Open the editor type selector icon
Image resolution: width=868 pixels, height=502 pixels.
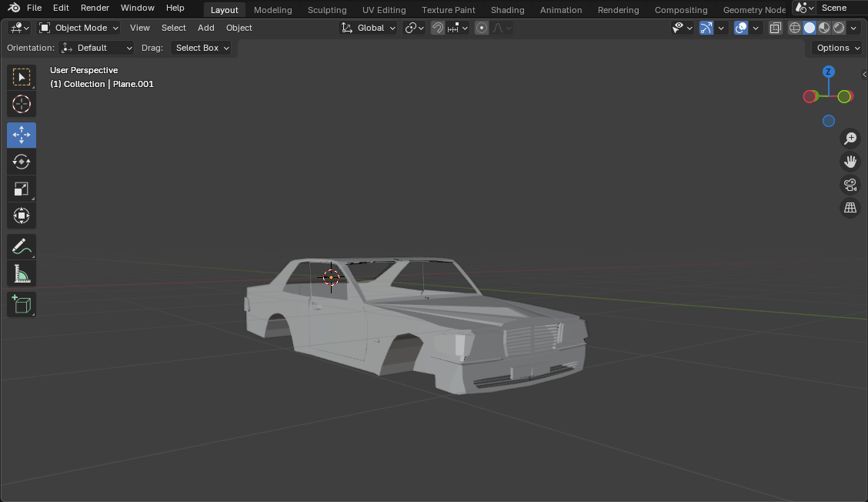[20, 28]
